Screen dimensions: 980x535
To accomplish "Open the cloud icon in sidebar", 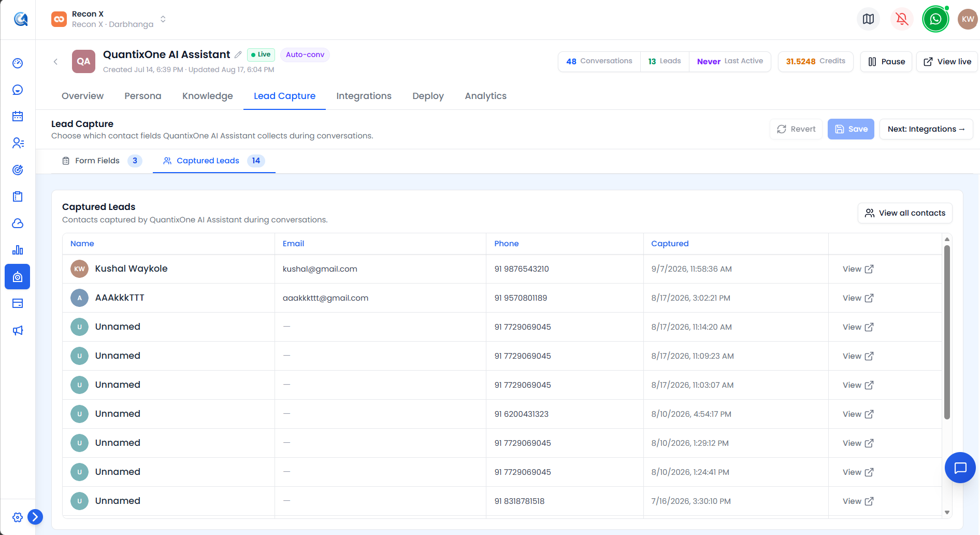I will point(18,223).
